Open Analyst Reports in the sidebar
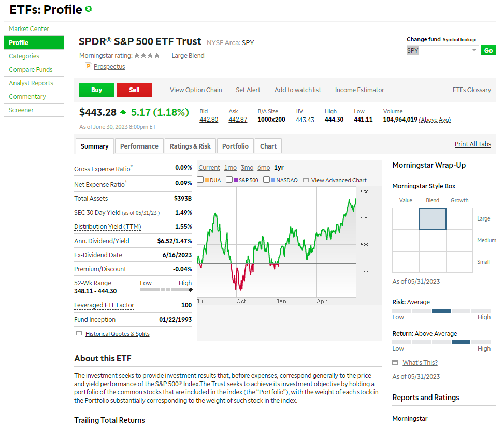 (31, 83)
